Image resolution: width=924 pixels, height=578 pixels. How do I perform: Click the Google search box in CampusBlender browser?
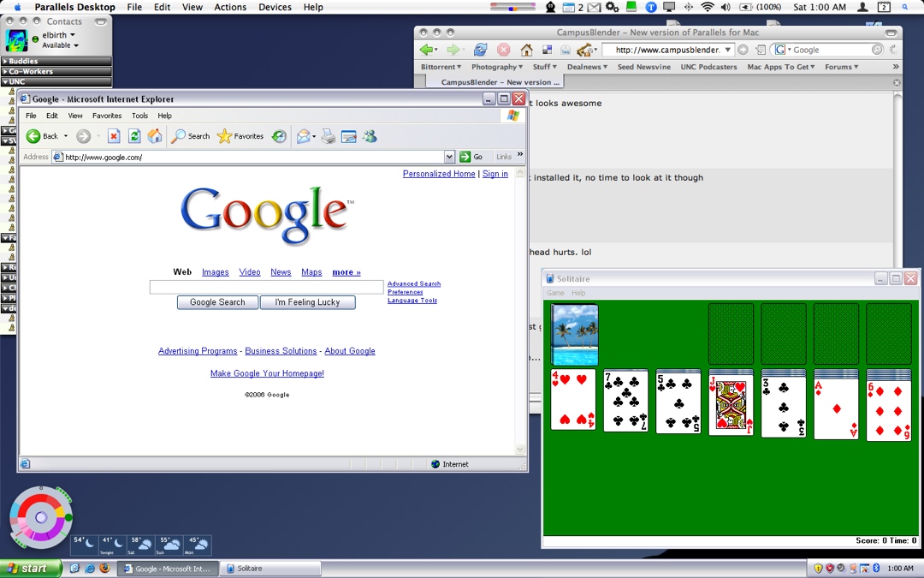(x=828, y=50)
